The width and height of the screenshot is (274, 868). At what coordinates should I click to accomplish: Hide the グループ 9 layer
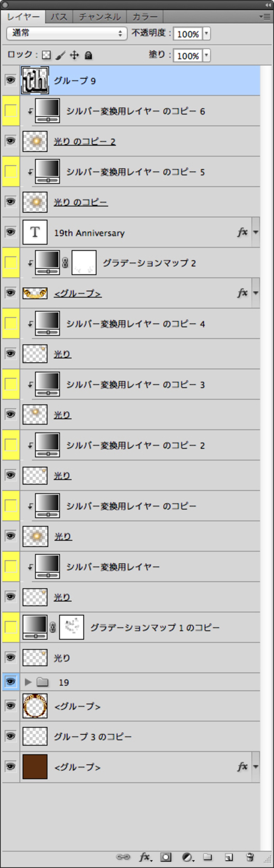click(x=10, y=80)
